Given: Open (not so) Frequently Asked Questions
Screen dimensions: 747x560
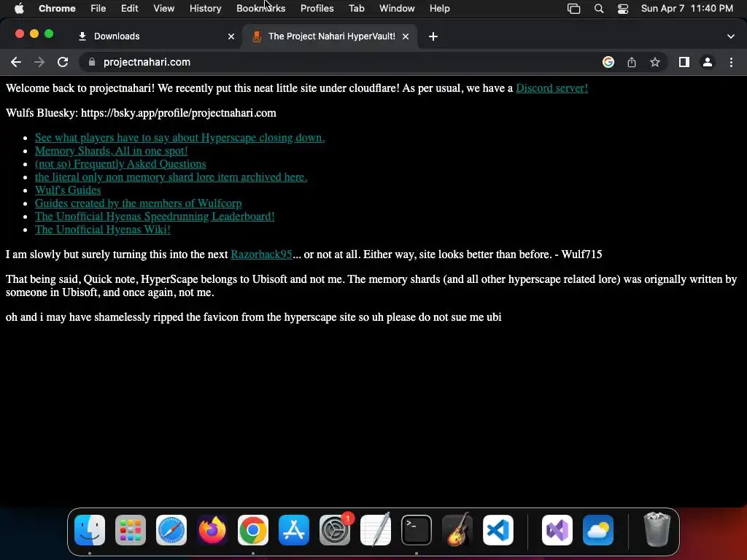Looking at the screenshot, I should 120,164.
